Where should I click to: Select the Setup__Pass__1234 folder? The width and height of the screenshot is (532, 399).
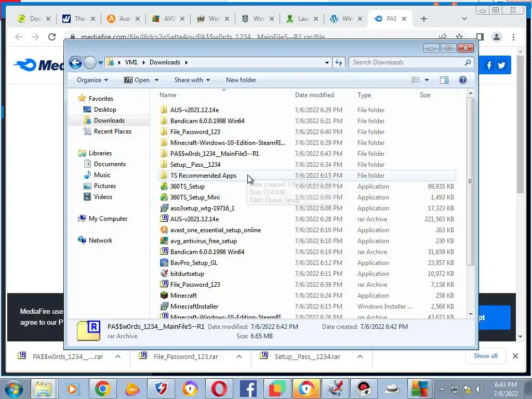pyautogui.click(x=307, y=165)
